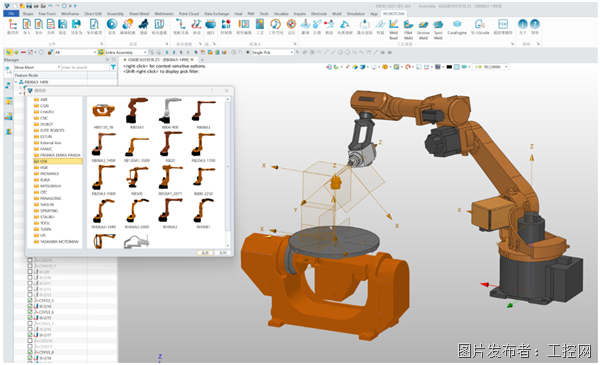This screenshot has height=365, width=600.
Task: Click the red minus icon in selection toolbar
Action: [23, 52]
